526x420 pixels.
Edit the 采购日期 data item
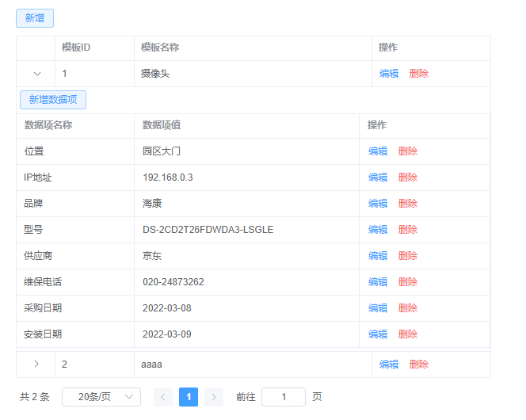[x=378, y=308]
